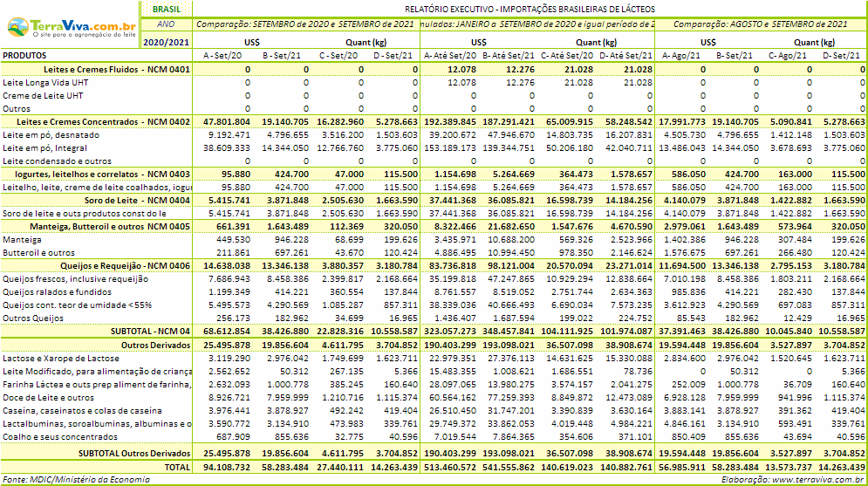Click the Doce de Leite e outros label
868x486 pixels.
point(48,397)
